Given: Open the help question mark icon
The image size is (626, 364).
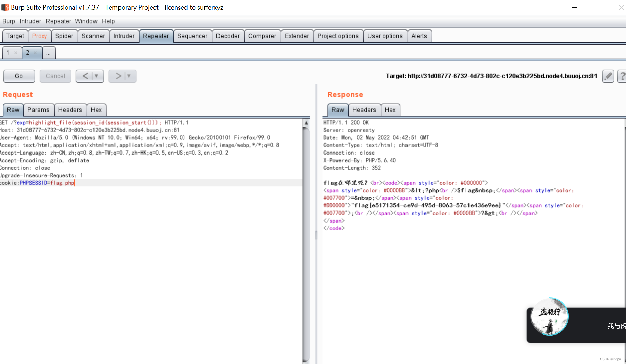Looking at the screenshot, I should (622, 76).
